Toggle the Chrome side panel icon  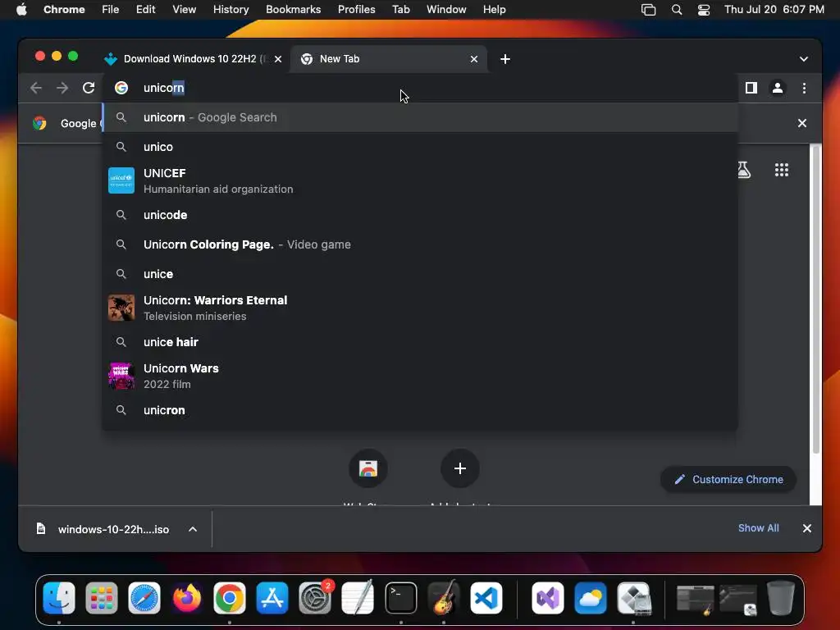[751, 88]
